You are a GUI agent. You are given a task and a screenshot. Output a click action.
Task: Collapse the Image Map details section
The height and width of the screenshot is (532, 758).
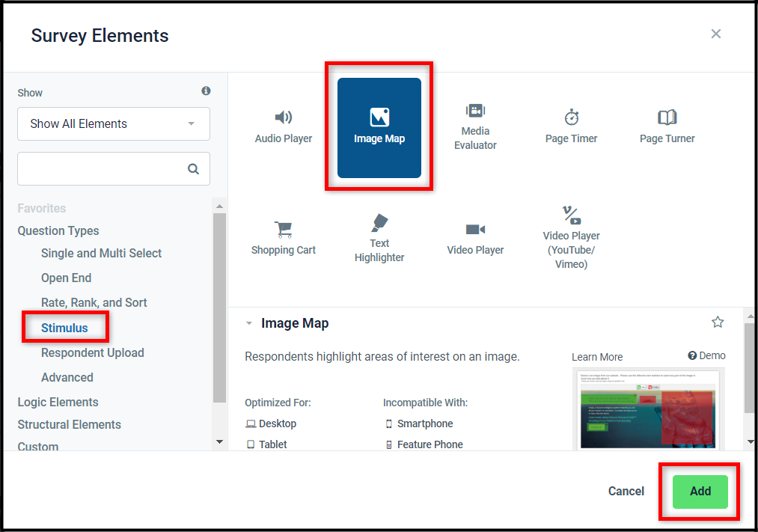click(x=249, y=323)
